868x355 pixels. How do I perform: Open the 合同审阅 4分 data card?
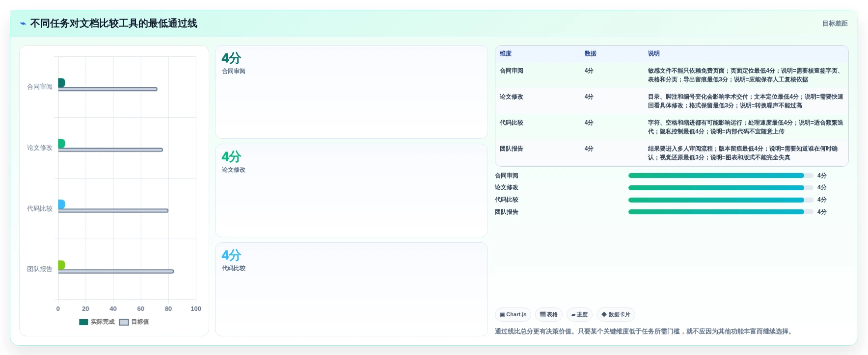click(352, 92)
